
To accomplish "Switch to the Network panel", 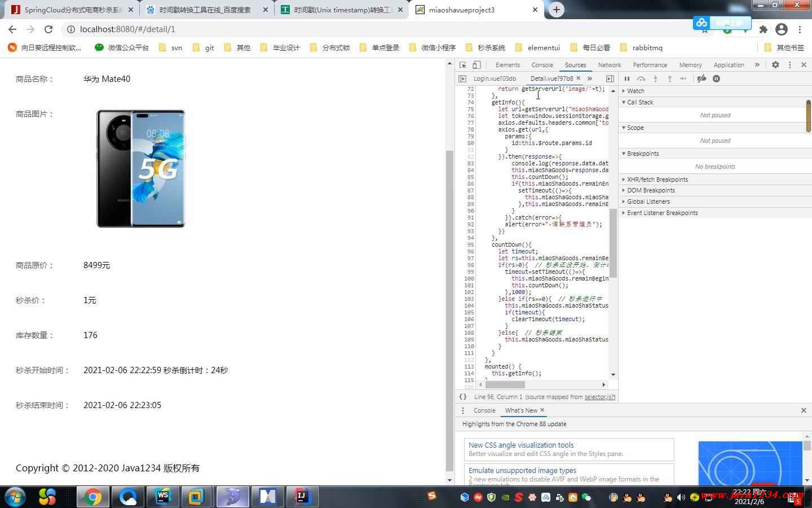I will click(x=610, y=65).
